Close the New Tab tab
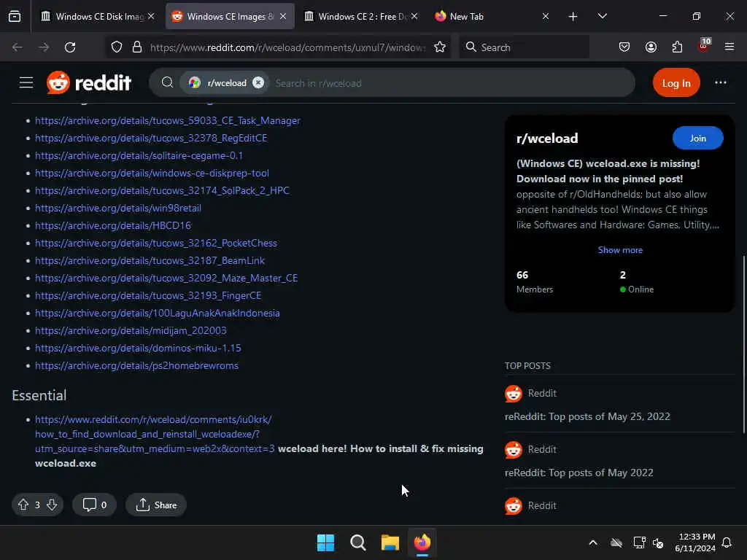The image size is (747, 560). click(546, 17)
